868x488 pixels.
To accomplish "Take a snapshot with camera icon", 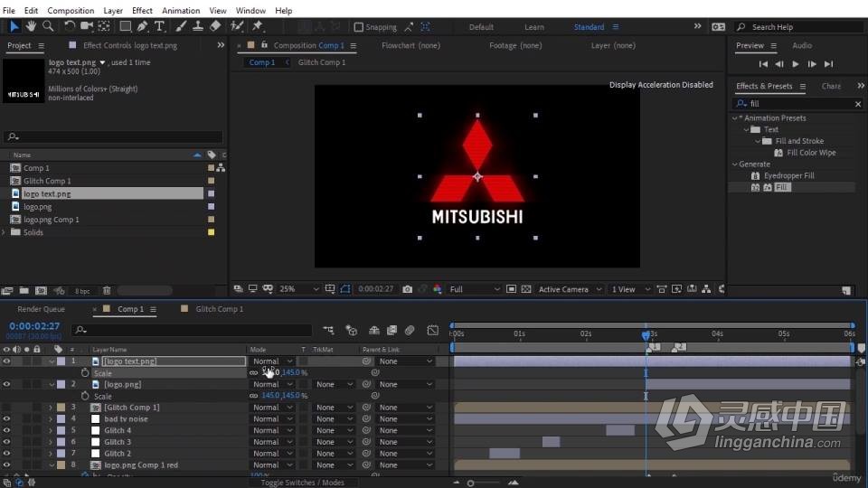I will point(408,289).
